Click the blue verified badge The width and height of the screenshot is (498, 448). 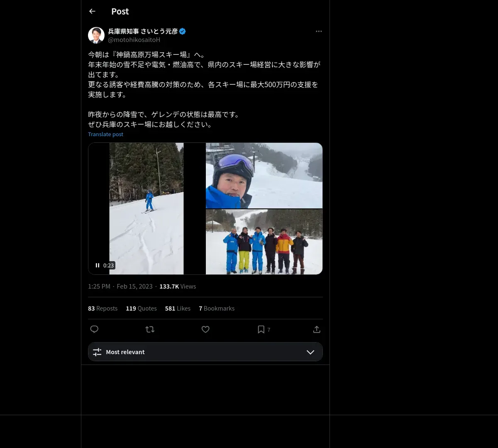point(183,31)
